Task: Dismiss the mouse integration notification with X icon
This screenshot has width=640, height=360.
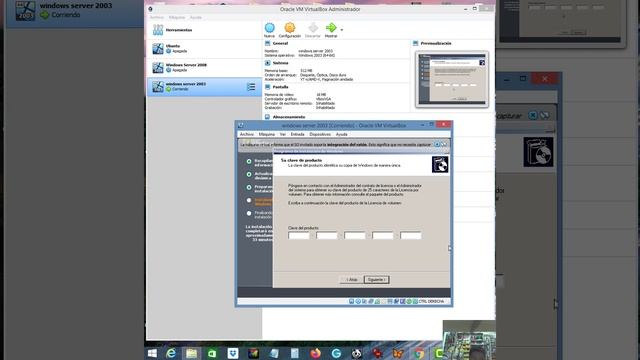Action: click(437, 144)
